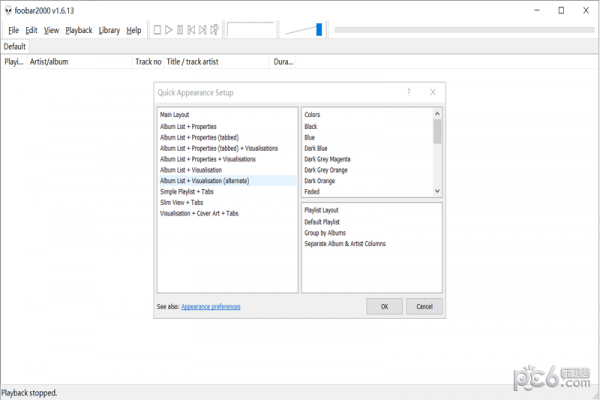Close the Quick Appearance Setup dialog
Viewport: 600px width, 400px height.
[433, 92]
